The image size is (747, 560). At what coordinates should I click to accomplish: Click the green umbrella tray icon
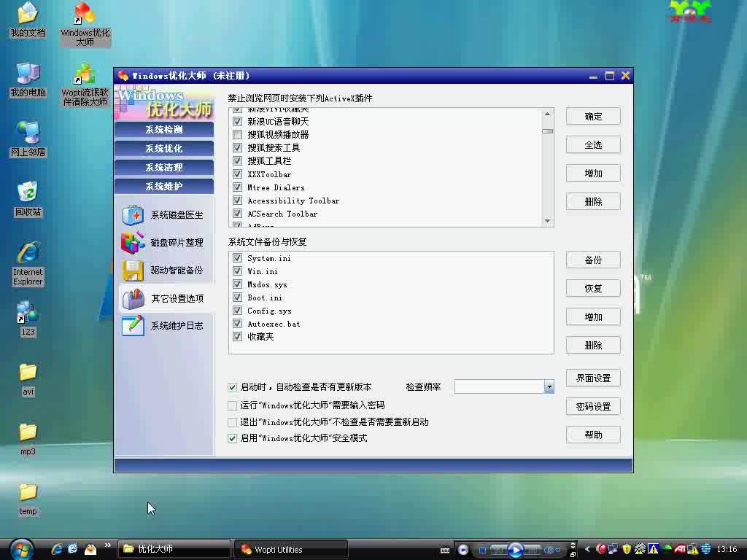tap(667, 549)
